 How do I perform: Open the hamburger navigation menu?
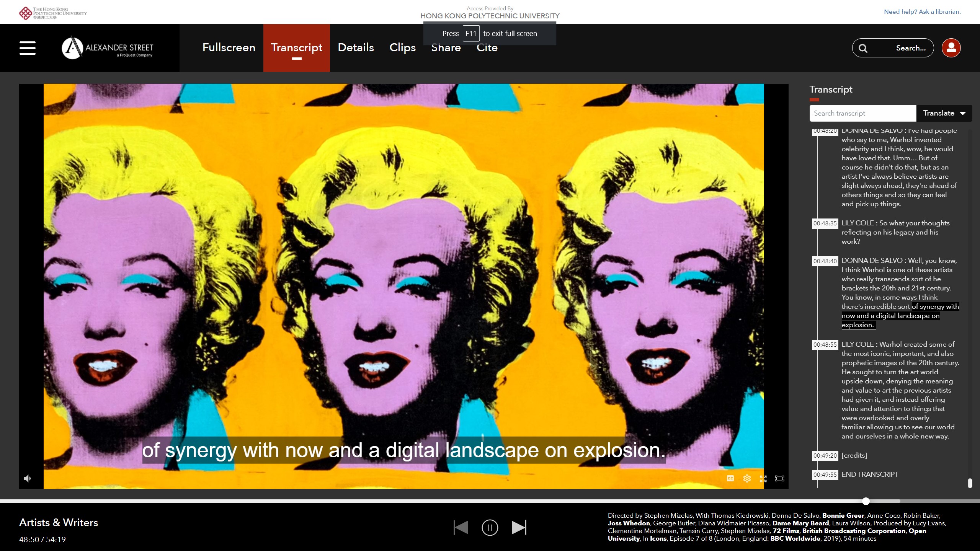28,48
